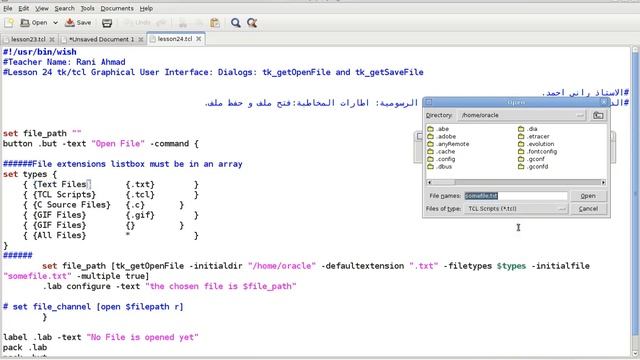Select the .adobe folder
Image resolution: width=640 pixels, height=360 pixels.
(x=442, y=136)
